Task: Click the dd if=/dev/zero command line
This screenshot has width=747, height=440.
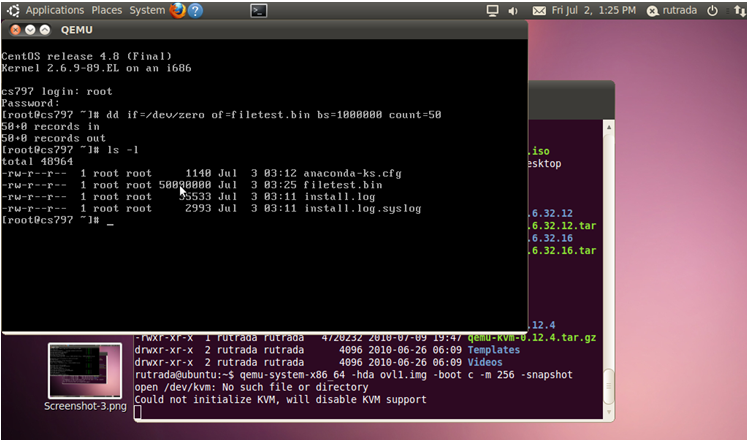Action: tap(221, 115)
